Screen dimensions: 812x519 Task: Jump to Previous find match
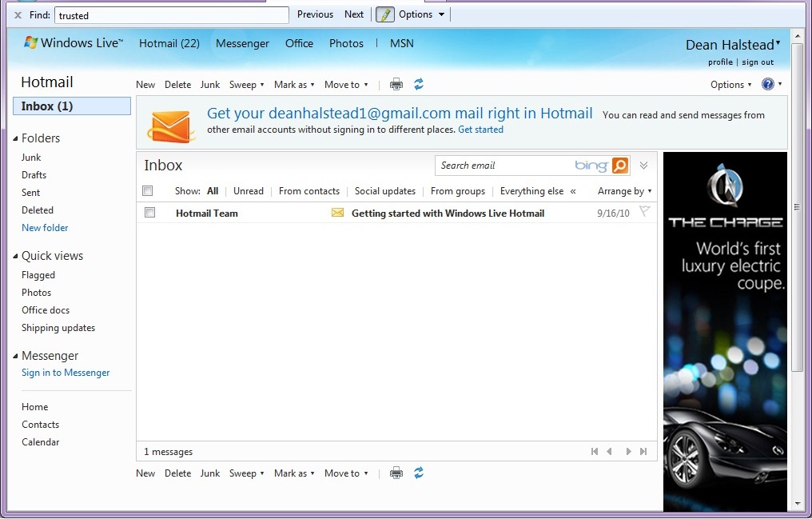(x=315, y=14)
